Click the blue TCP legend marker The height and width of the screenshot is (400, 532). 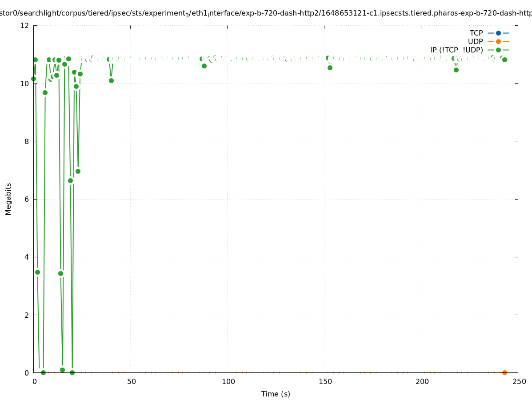coord(498,33)
